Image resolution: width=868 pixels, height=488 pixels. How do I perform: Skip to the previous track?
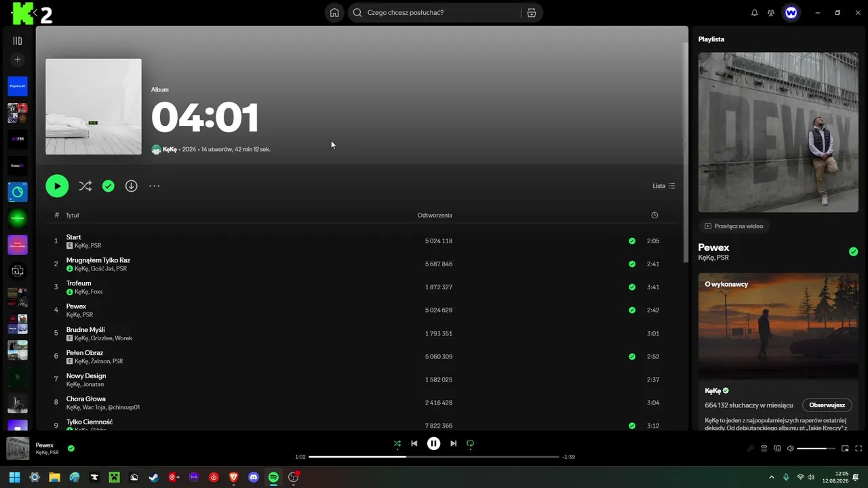coord(414,444)
